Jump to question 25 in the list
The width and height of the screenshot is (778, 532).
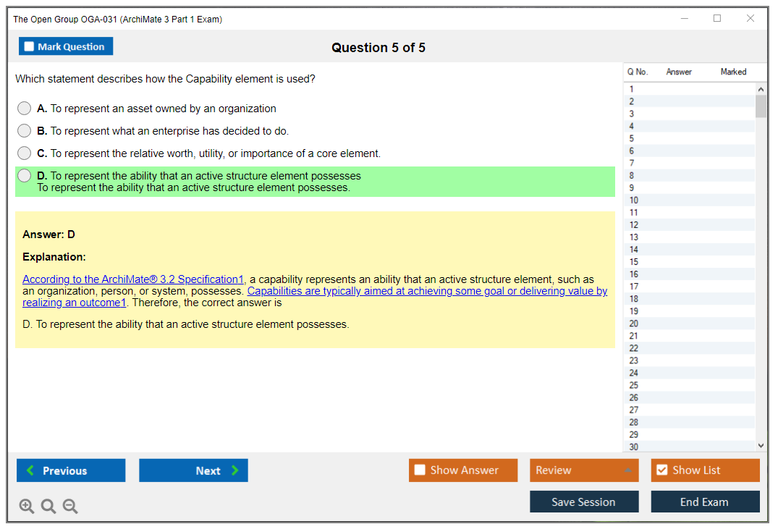click(635, 385)
